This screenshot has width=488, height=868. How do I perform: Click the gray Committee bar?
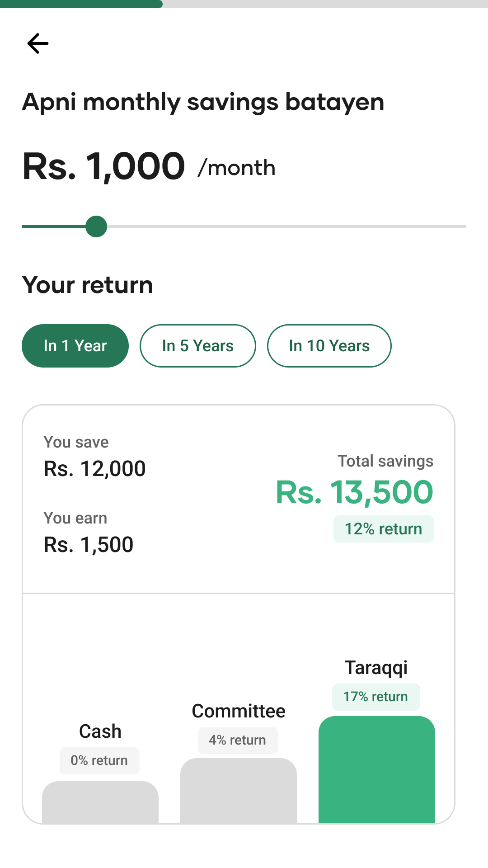tap(238, 790)
